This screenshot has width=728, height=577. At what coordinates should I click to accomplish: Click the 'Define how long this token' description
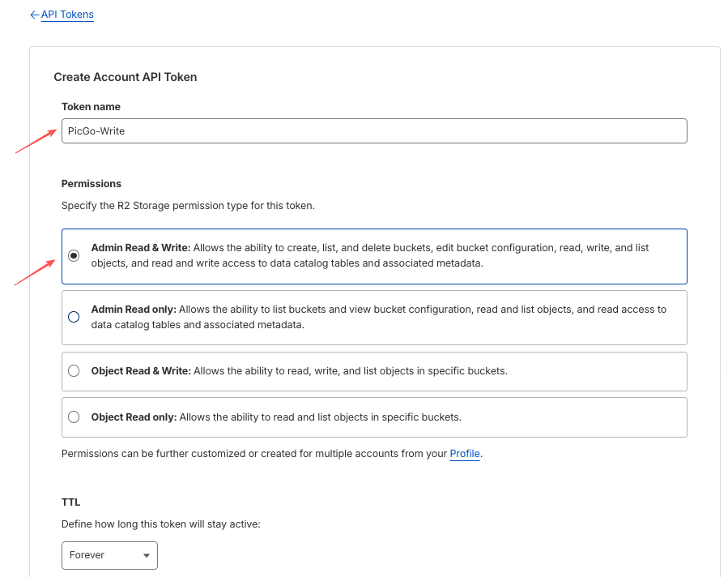[x=160, y=524]
